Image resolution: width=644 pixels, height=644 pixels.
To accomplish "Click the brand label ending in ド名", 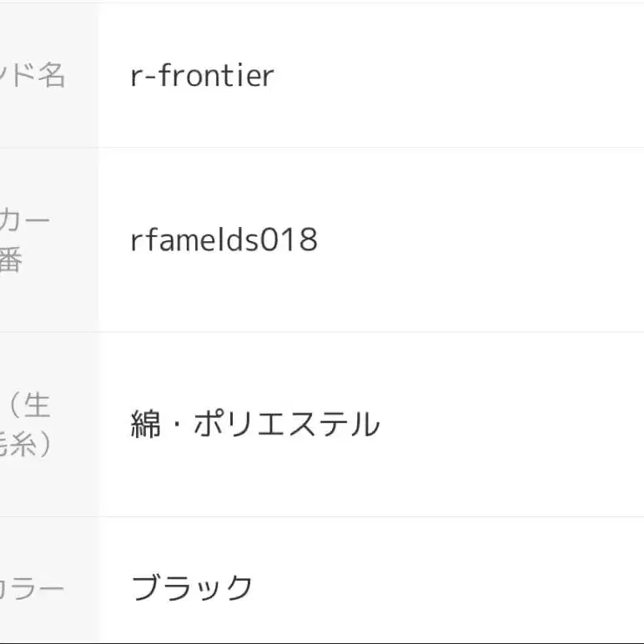I will [x=33, y=76].
